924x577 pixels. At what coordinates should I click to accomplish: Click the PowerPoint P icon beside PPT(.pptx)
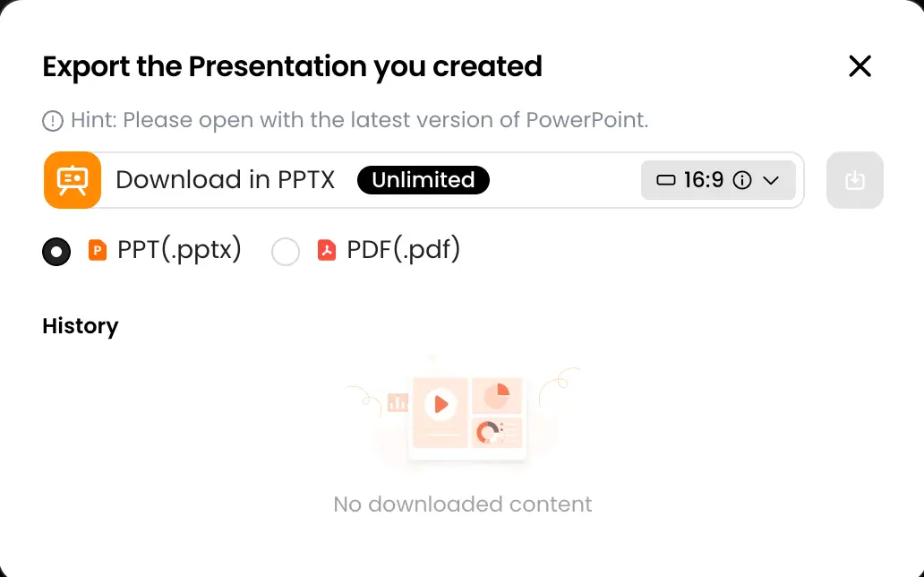(97, 250)
